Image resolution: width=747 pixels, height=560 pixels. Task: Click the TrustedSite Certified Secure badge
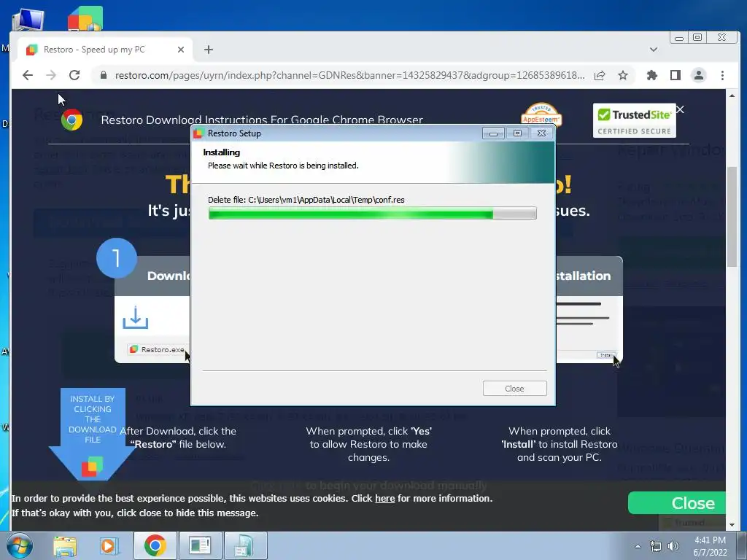[634, 120]
